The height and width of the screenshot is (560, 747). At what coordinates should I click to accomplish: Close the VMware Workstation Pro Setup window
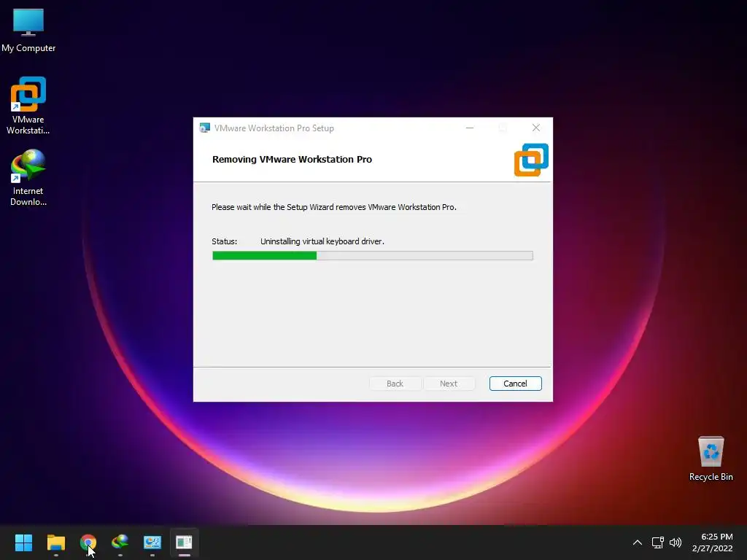tap(536, 128)
